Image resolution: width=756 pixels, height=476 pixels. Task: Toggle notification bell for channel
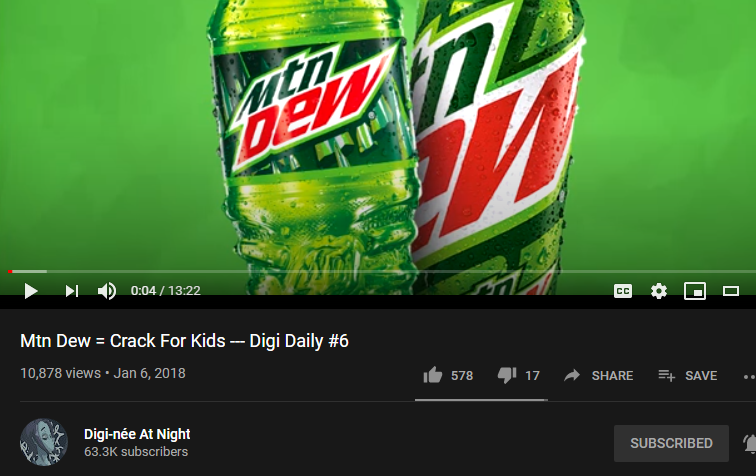750,443
